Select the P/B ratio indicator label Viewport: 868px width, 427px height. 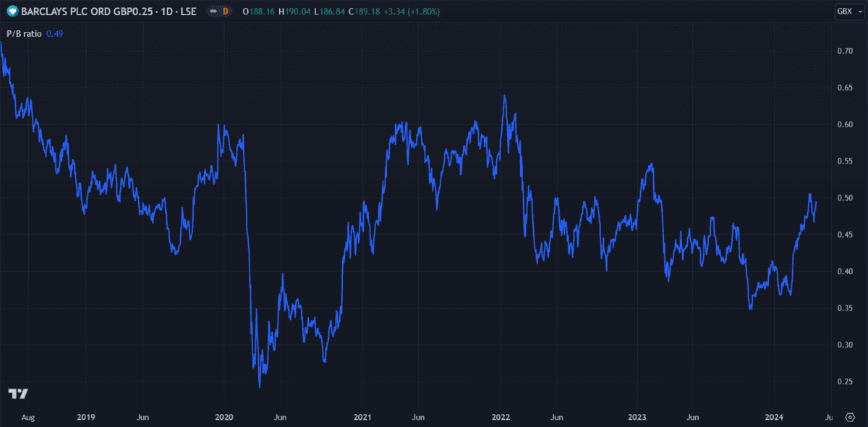click(x=25, y=33)
